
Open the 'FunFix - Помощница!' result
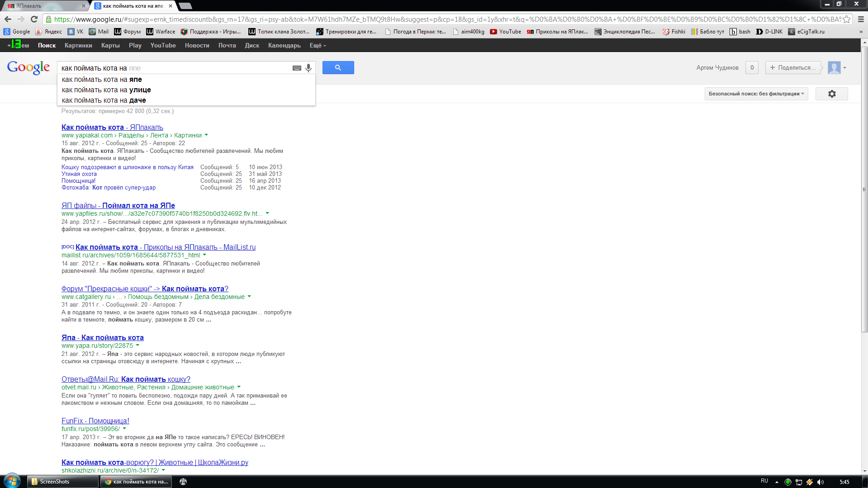point(95,421)
